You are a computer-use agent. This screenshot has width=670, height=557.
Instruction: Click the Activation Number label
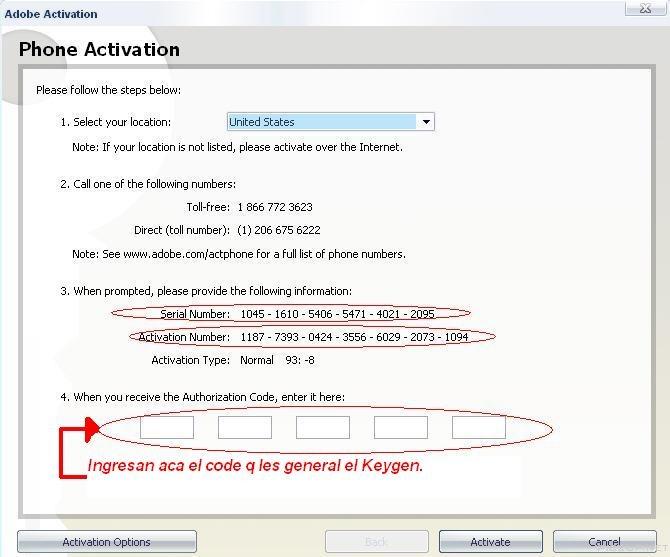tap(184, 337)
